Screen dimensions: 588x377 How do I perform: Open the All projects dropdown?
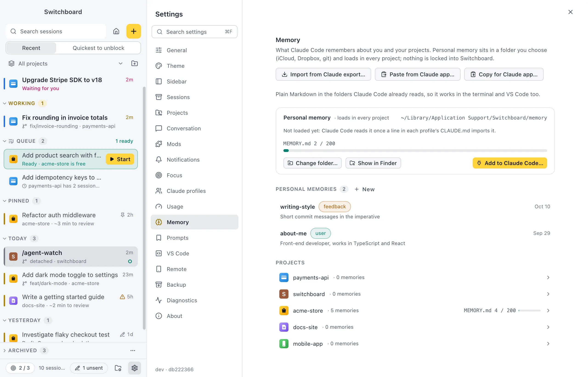tap(65, 64)
